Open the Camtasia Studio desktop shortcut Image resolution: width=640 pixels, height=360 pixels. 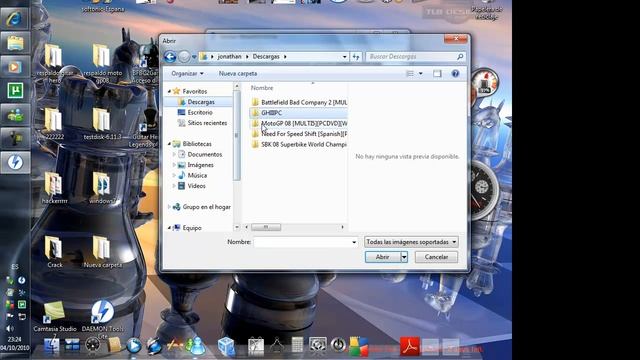click(55, 316)
